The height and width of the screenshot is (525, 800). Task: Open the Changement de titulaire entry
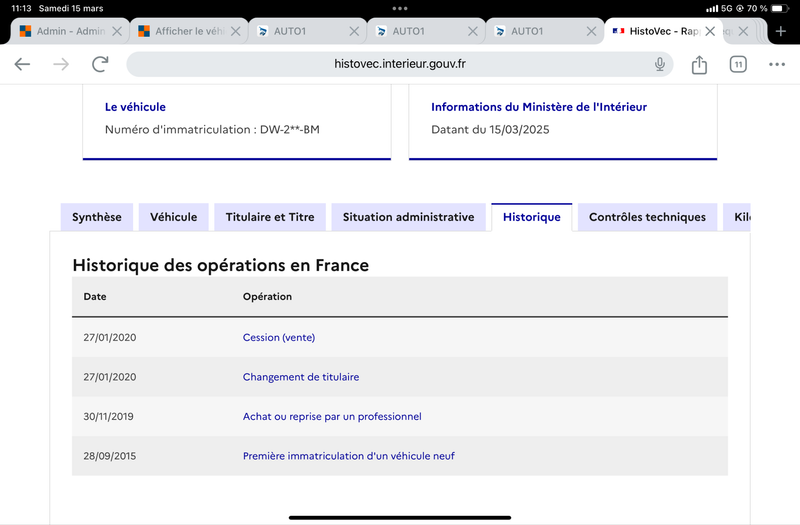pyautogui.click(x=301, y=377)
